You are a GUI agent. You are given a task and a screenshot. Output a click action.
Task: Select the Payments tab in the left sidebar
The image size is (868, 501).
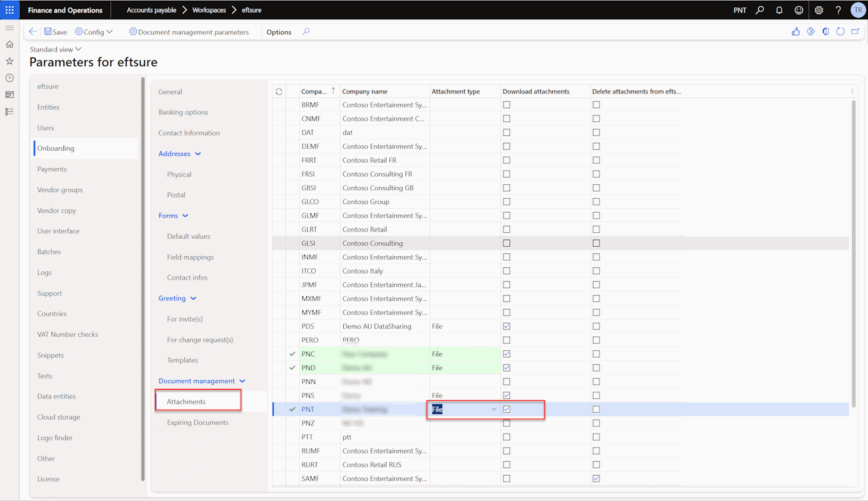(52, 169)
